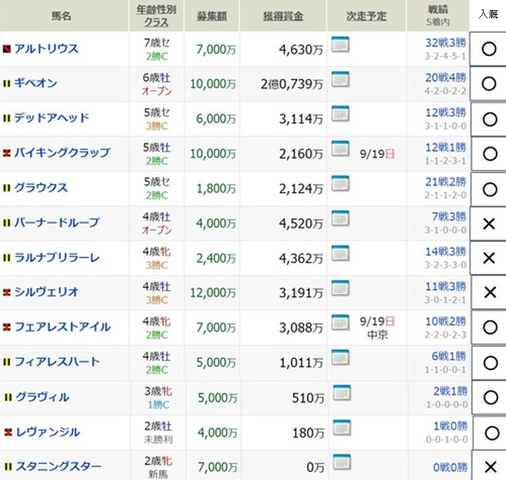Click X mark in シルヴェリオ 入厩 cell
This screenshot has height=480, width=506.
[x=490, y=292]
